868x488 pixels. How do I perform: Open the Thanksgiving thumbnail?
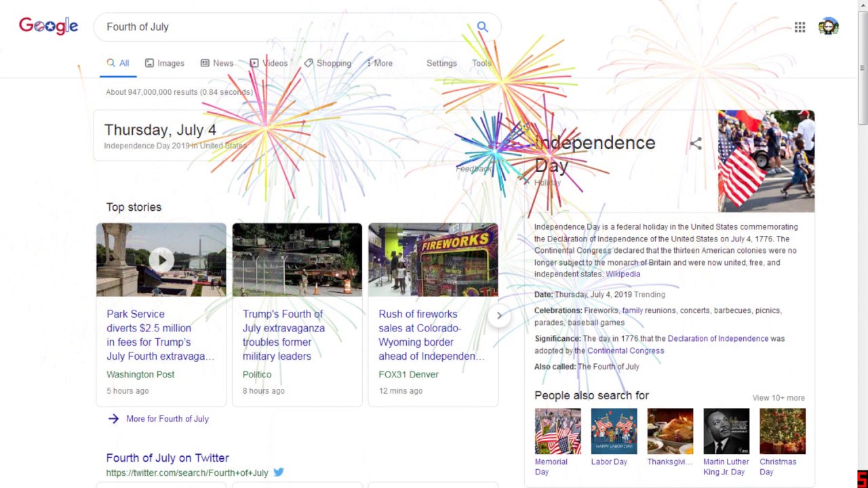coord(670,431)
